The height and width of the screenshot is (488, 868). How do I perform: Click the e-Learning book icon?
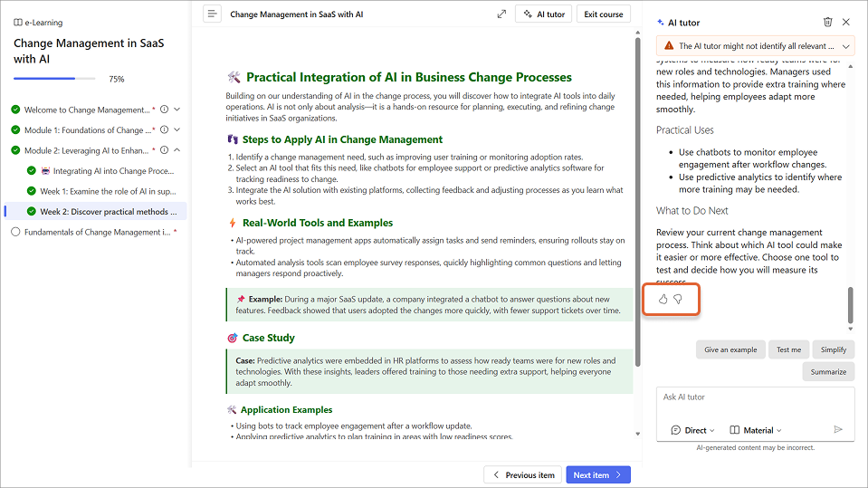18,22
